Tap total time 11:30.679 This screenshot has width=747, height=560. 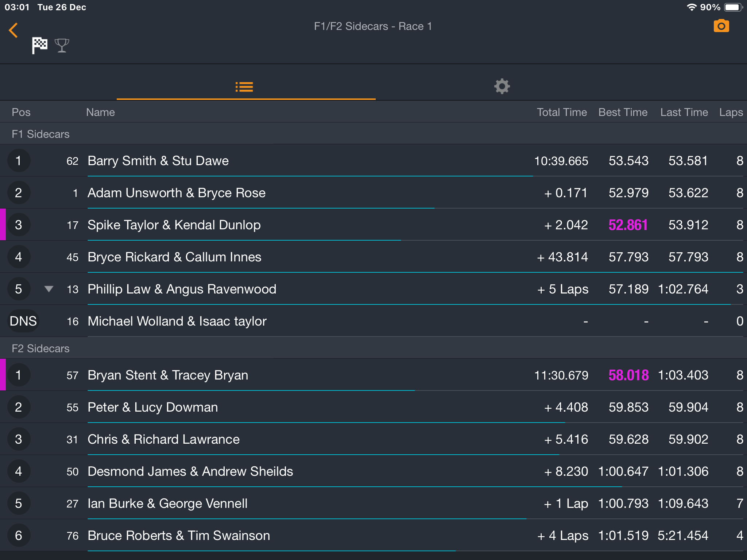click(561, 375)
